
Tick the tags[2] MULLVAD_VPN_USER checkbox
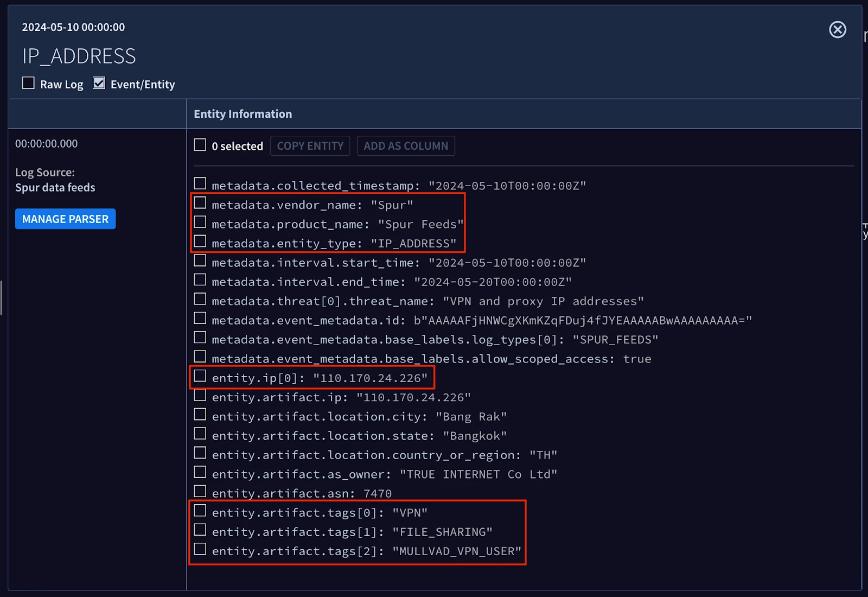200,549
